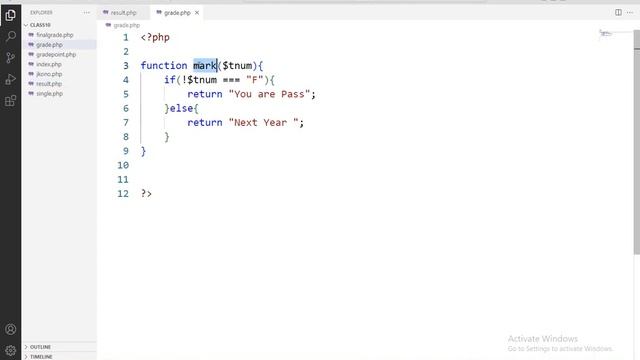Open the Manage gear settings icon

tap(11, 350)
